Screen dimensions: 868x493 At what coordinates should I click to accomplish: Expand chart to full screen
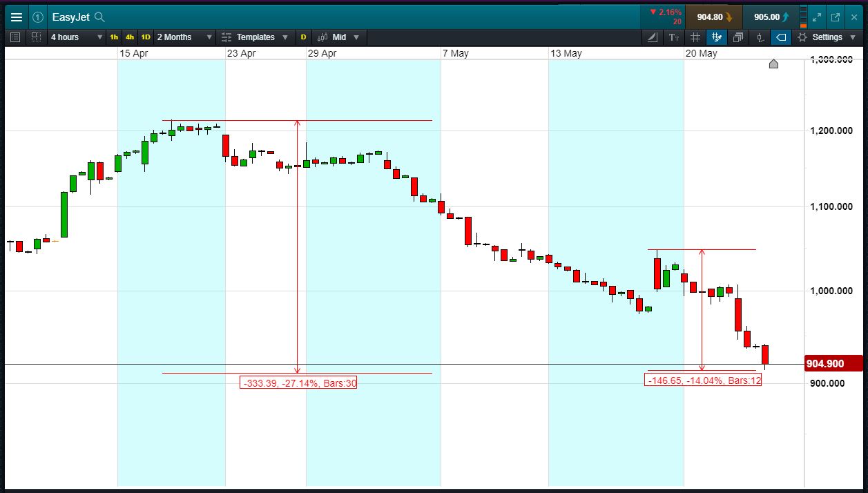(x=817, y=17)
